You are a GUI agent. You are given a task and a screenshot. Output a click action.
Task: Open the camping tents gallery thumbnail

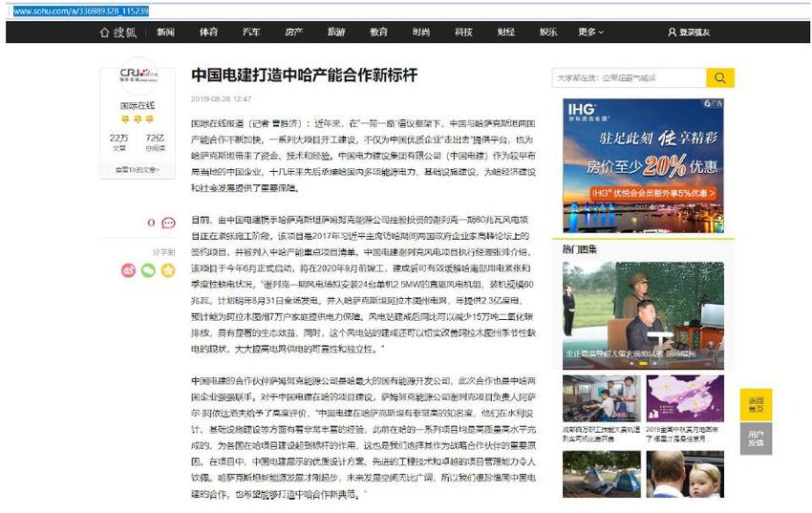pyautogui.click(x=602, y=474)
